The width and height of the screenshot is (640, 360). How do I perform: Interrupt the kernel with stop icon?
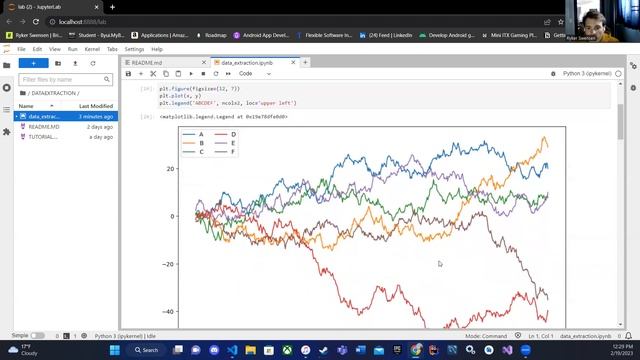203,74
